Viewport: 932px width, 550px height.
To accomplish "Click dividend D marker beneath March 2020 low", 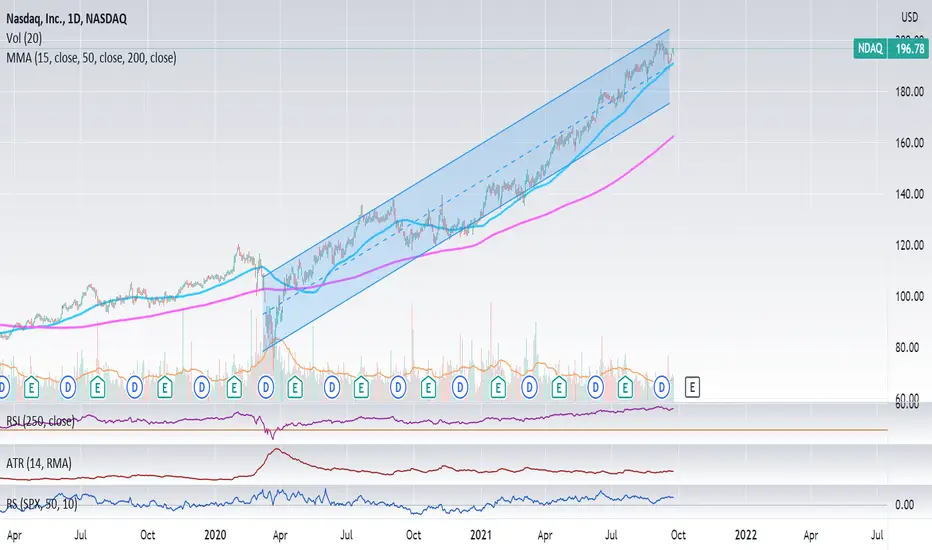I will pos(266,388).
